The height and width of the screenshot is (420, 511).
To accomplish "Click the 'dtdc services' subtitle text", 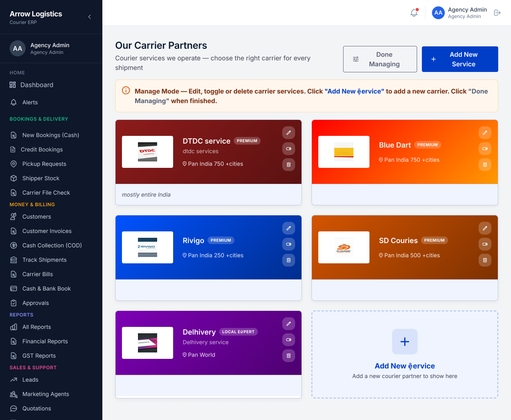I will pyautogui.click(x=201, y=151).
